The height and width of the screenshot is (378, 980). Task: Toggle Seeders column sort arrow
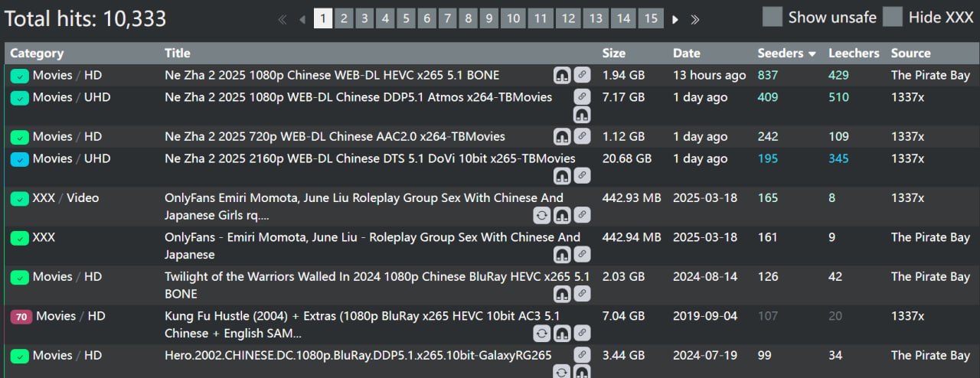coord(812,54)
